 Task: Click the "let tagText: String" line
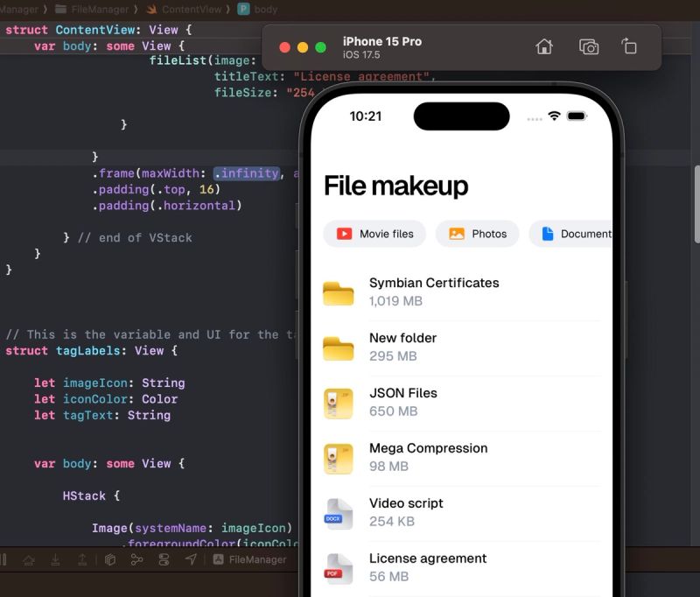point(102,415)
